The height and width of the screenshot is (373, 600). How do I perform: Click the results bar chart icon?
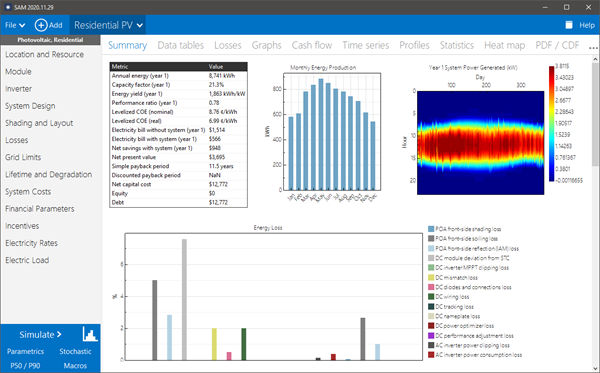click(90, 334)
